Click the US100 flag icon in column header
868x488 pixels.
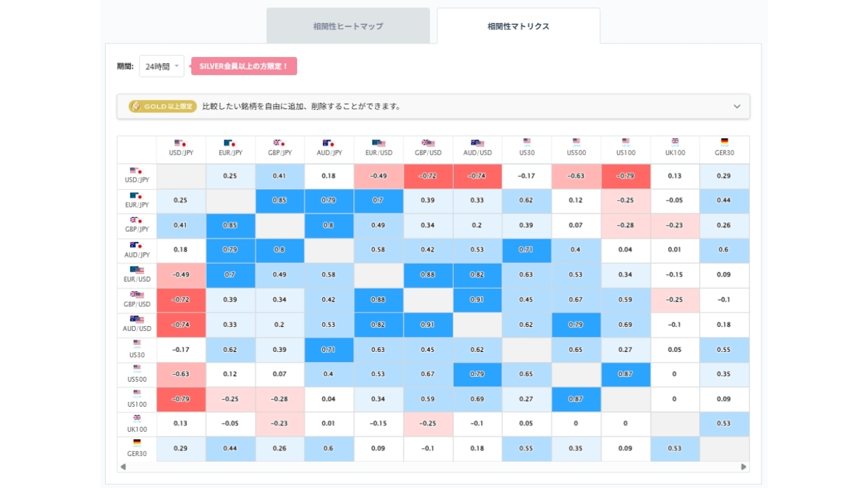click(626, 142)
